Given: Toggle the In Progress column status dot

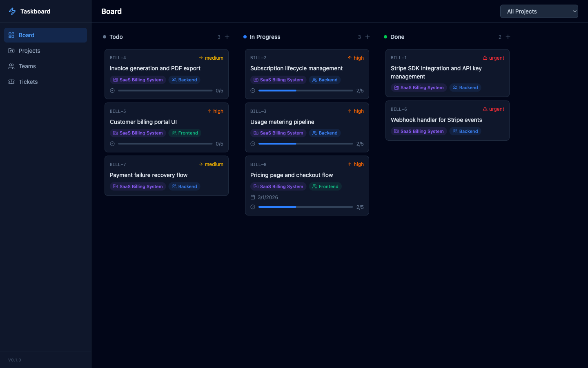Looking at the screenshot, I should (245, 37).
